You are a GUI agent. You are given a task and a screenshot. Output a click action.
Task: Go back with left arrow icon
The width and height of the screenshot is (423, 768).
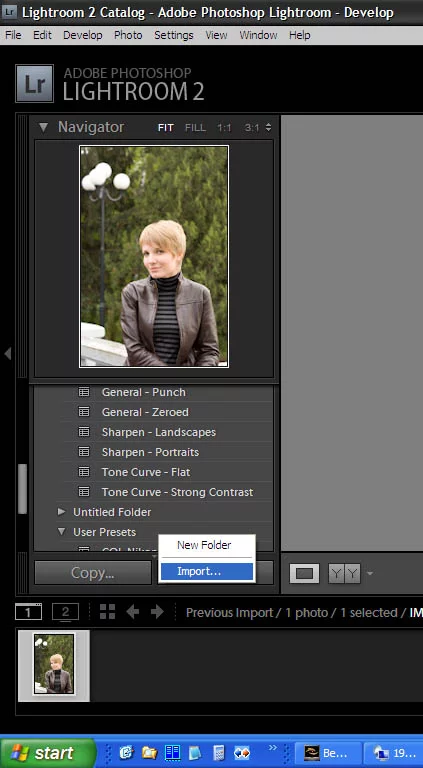tap(132, 611)
